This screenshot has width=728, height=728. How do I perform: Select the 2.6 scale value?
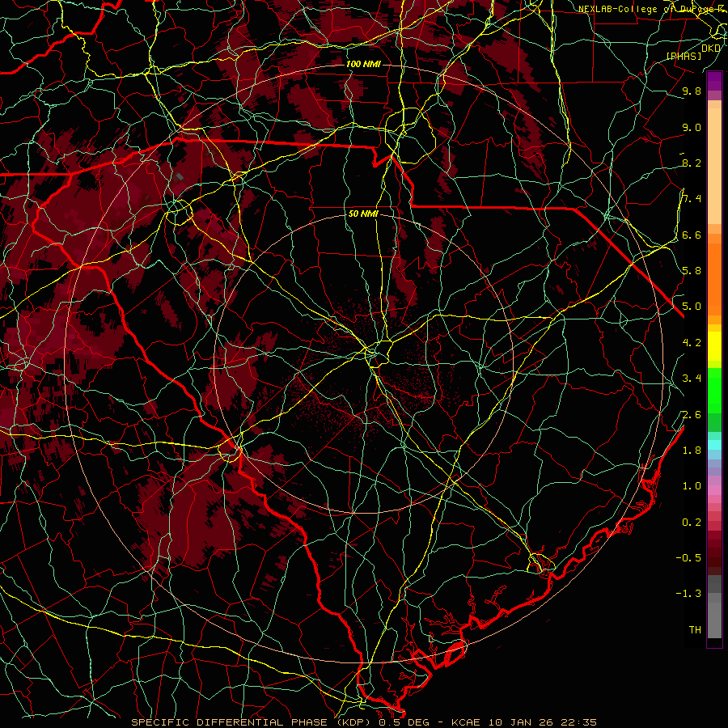692,415
